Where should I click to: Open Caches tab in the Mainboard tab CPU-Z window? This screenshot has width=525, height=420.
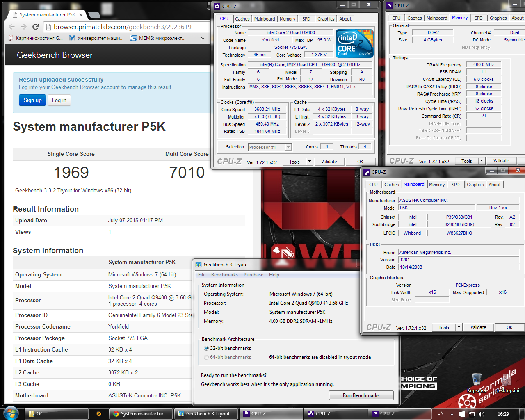click(x=391, y=185)
